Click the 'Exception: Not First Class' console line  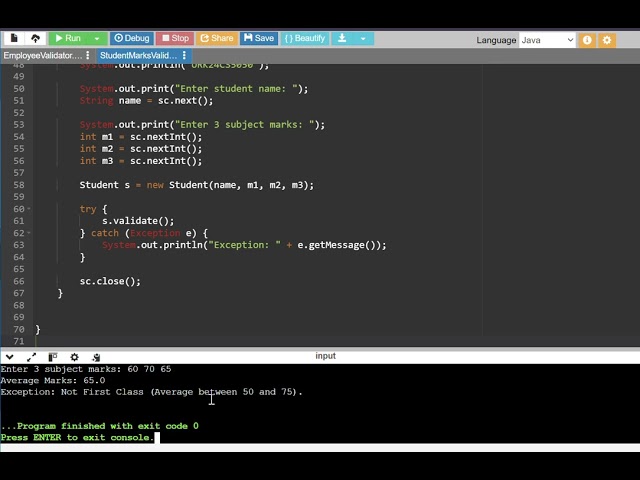tap(151, 392)
